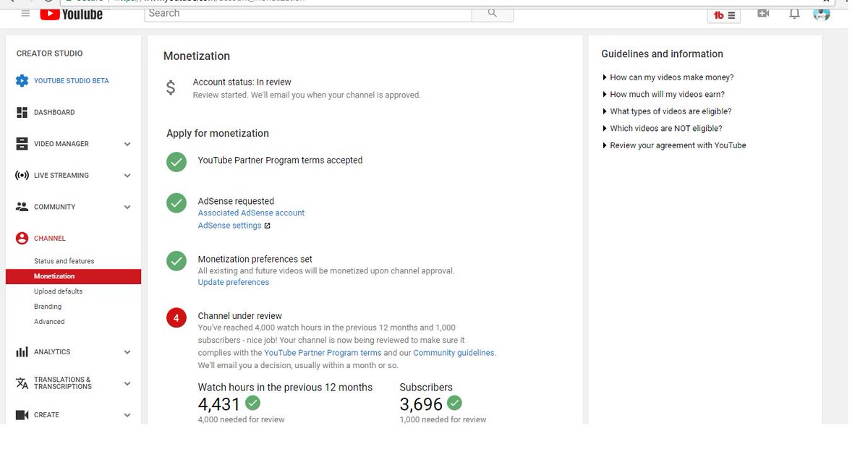Click the Community people icon

point(22,207)
